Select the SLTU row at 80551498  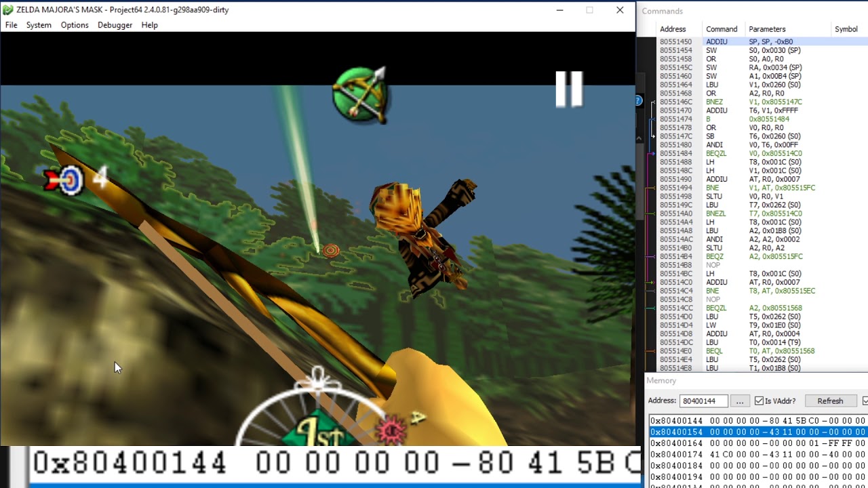click(x=763, y=197)
